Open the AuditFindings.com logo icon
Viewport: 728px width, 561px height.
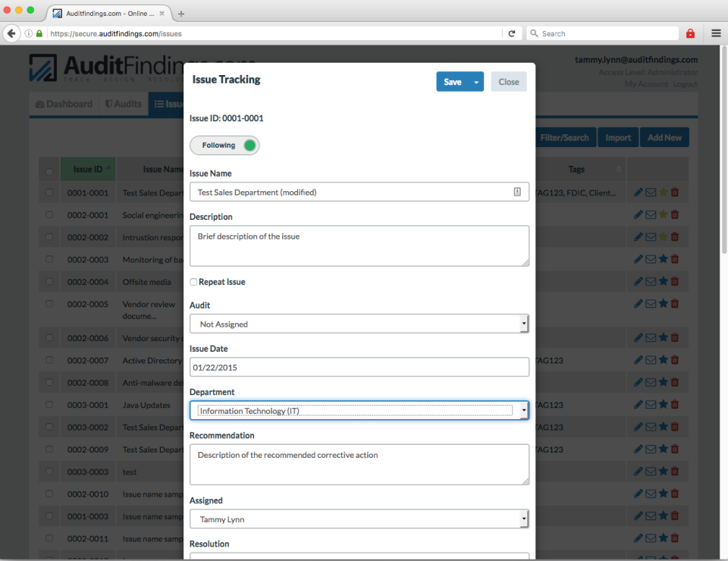click(44, 69)
